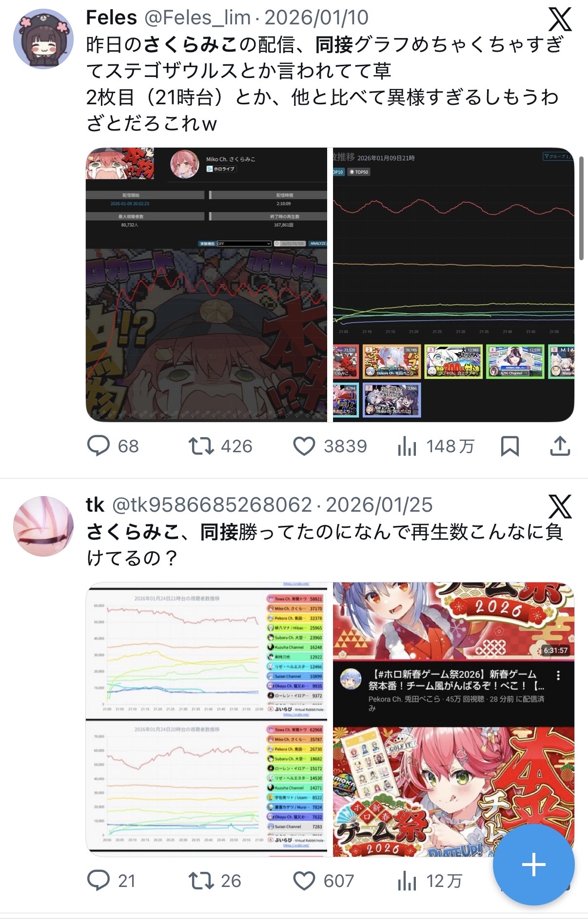Reply to tk's tweet with 21 comments
The height and width of the screenshot is (924, 588).
[x=98, y=881]
